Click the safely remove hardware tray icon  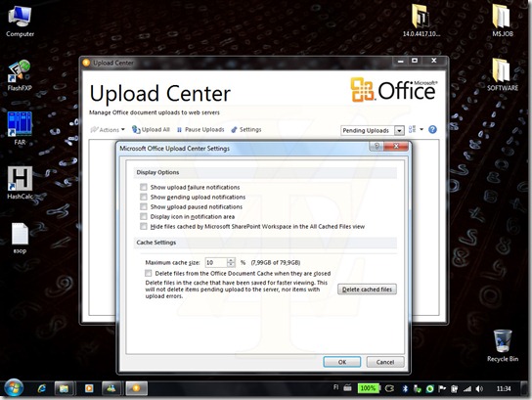418,389
